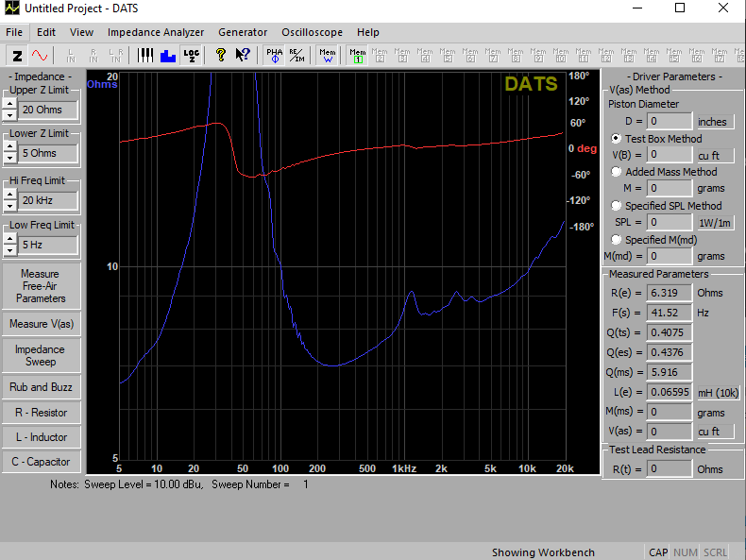Open the Edit menu

46,32
